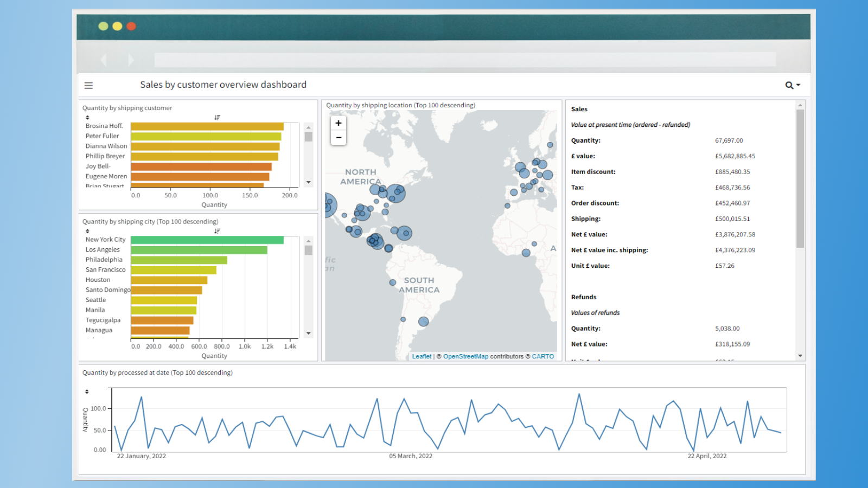Open the hamburger navigation menu
Viewport: 868px width, 488px height.
tap(88, 85)
